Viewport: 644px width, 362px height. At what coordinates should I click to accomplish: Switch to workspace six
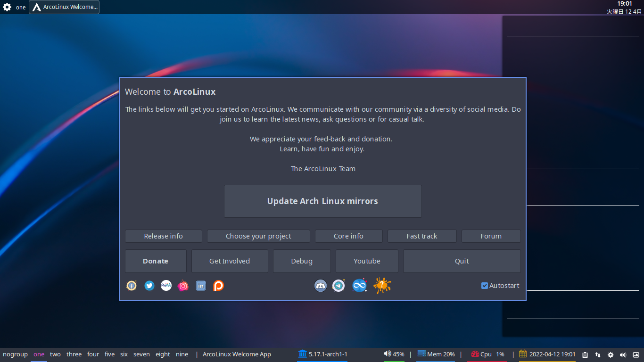124,354
